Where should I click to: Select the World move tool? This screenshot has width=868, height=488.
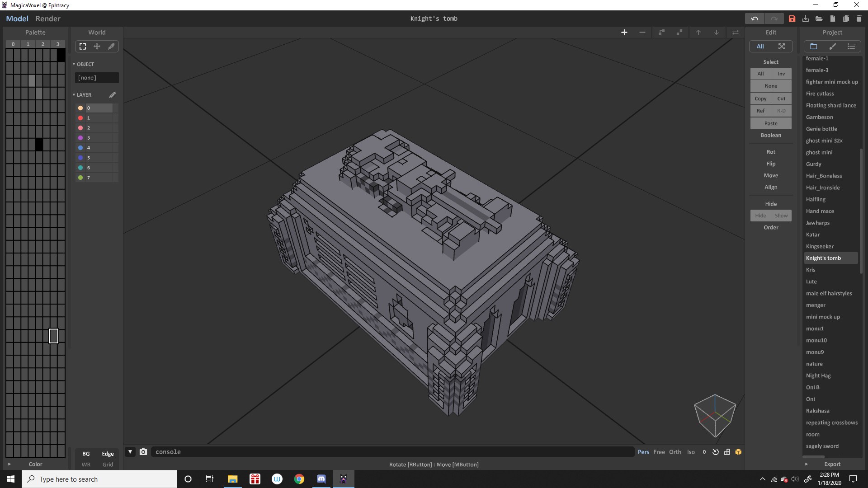(97, 46)
